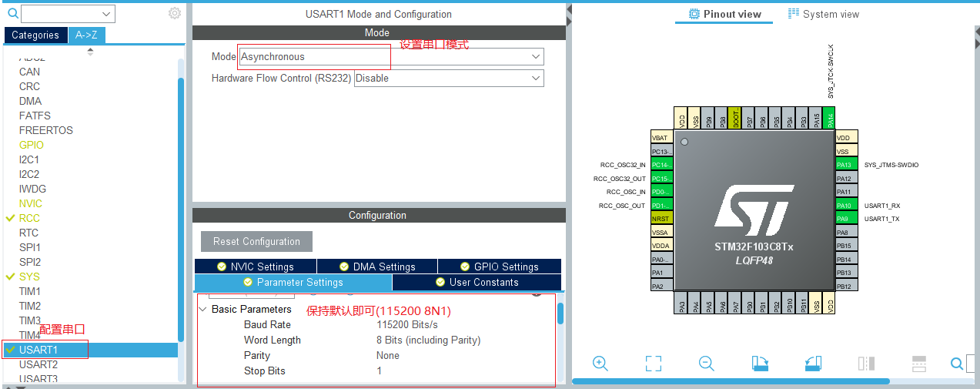Open the peripheral search combo box
Viewport: 980px width, 389px height.
tap(68, 13)
